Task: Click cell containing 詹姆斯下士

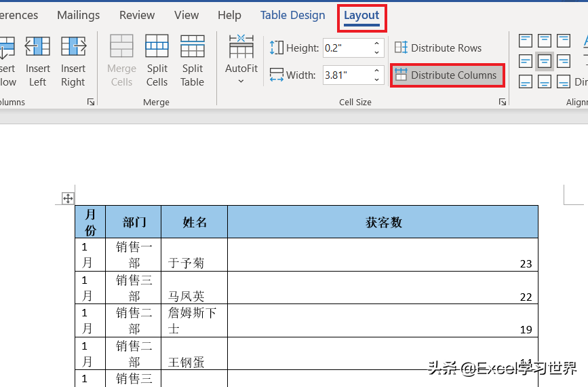Action: tap(194, 320)
